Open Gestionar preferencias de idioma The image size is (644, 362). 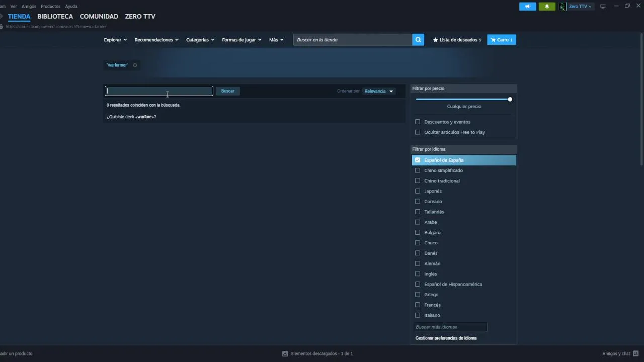[446, 338]
